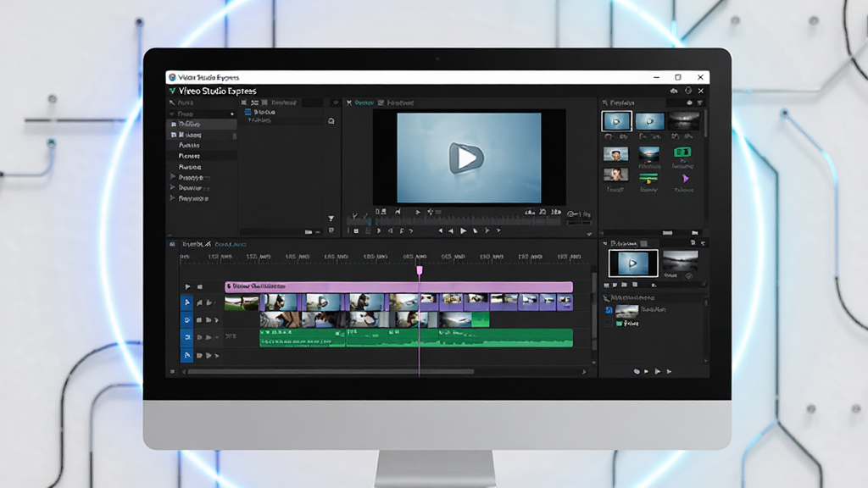Viewport: 868px width, 488px height.
Task: Select the first white timeline tab label
Action: coord(197,244)
